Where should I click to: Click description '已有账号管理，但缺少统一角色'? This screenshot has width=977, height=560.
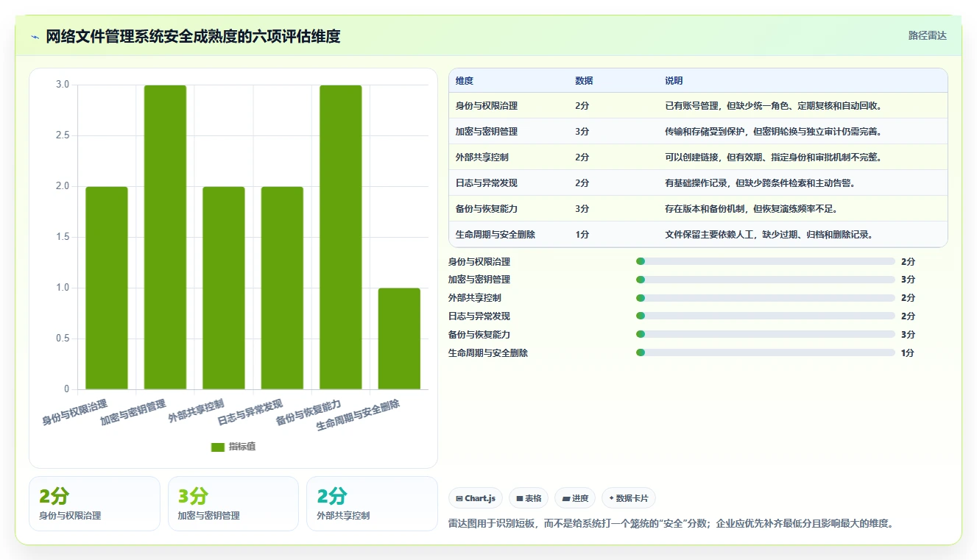(x=773, y=106)
